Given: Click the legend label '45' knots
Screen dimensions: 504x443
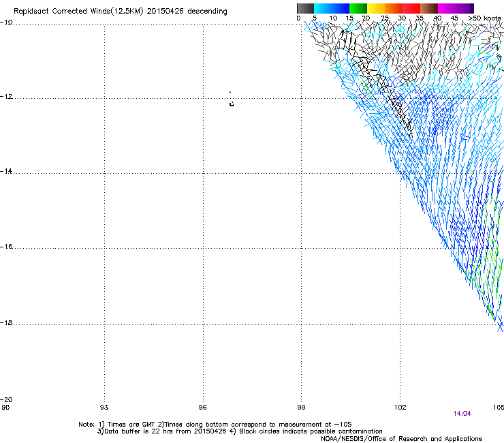Looking at the screenshot, I should click(454, 18).
